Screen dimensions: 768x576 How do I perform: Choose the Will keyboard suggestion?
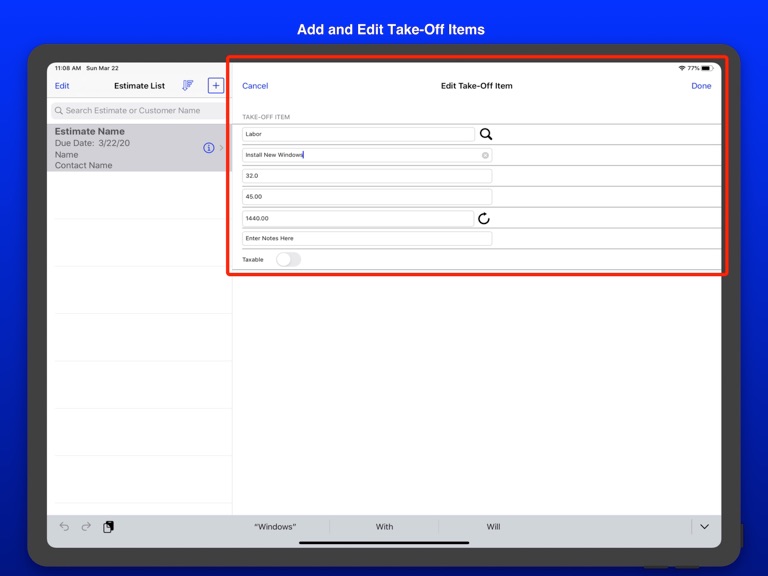(x=493, y=527)
